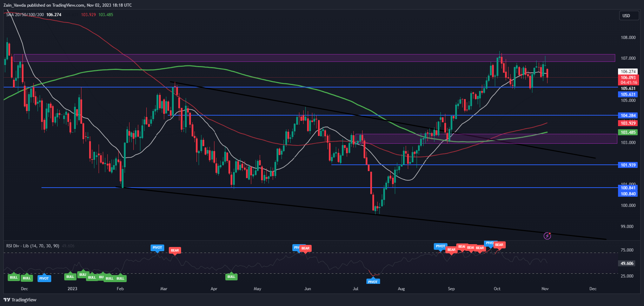Click the Mar label on time axis

tap(164, 289)
